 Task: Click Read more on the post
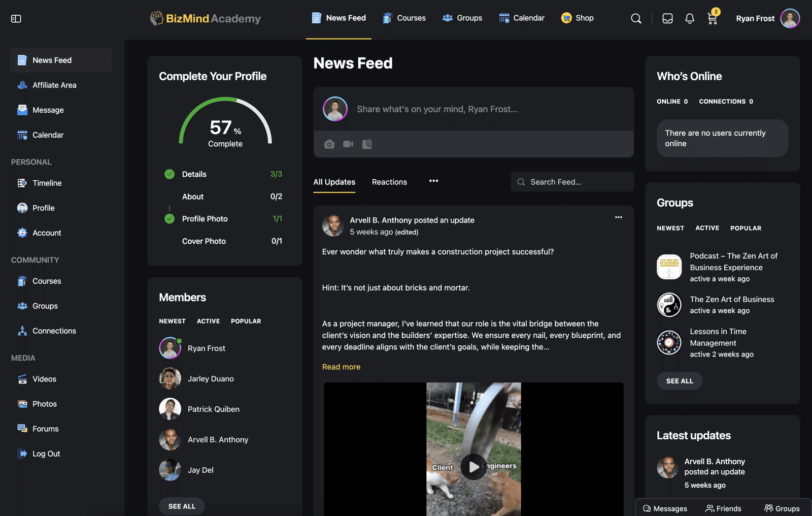coord(341,367)
